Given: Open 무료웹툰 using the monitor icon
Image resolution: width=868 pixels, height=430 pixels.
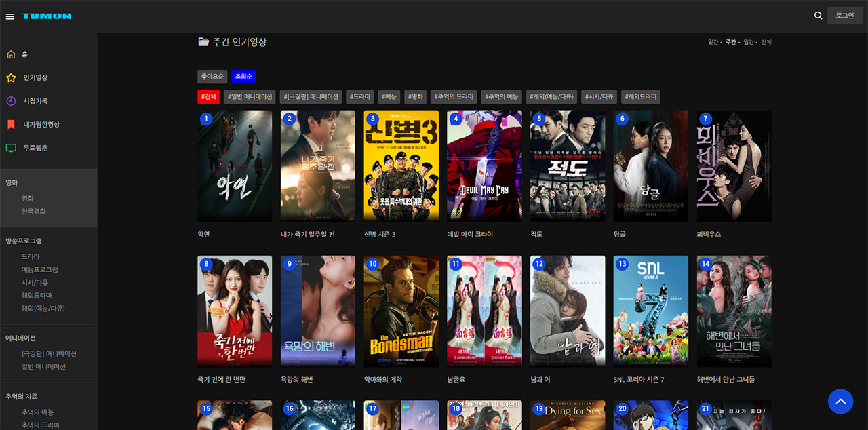Looking at the screenshot, I should (11, 148).
